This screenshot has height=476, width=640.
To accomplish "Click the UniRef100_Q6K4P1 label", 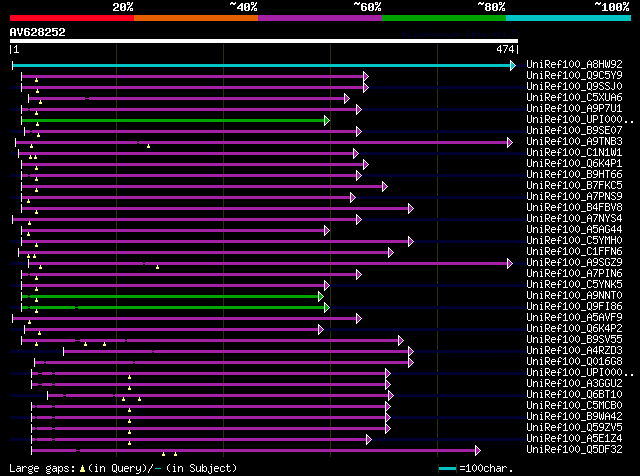I will (574, 164).
